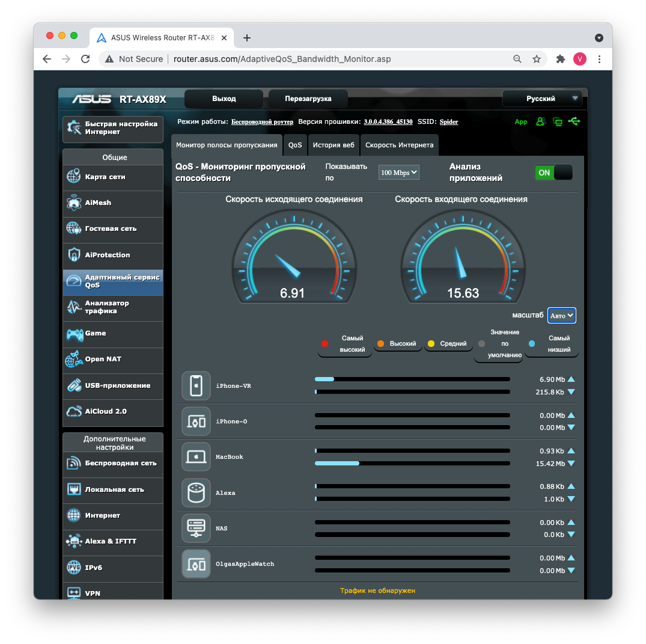Image resolution: width=646 pixels, height=644 pixels.
Task: Open the масштаб Авто dropdown
Action: click(x=561, y=316)
